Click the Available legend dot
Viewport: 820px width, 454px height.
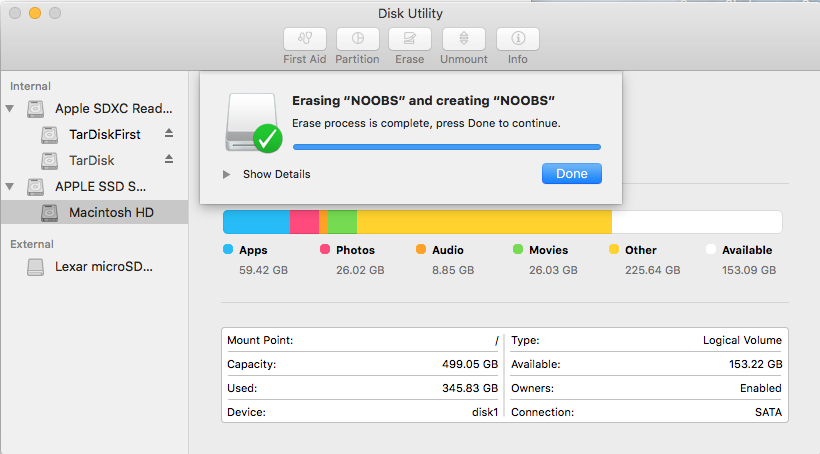[711, 249]
